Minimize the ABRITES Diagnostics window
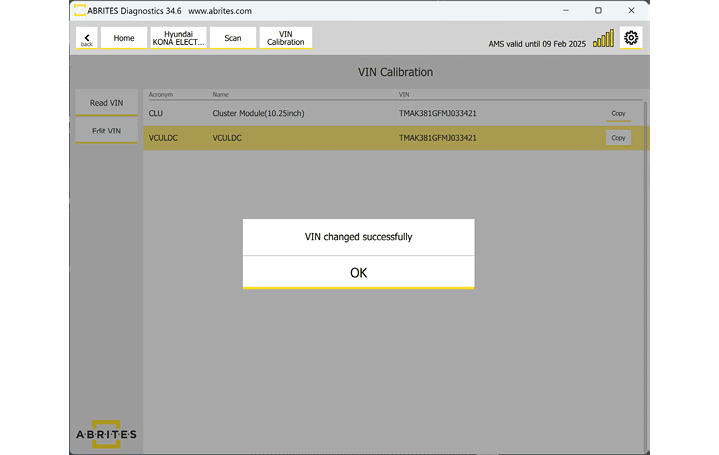The image size is (719, 455). (x=567, y=10)
